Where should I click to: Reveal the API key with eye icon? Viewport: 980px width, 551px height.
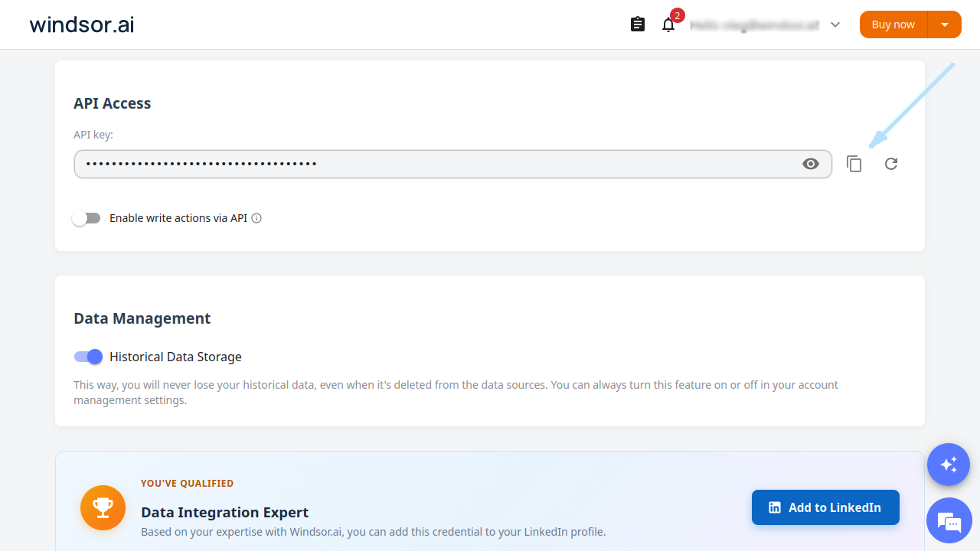(811, 164)
